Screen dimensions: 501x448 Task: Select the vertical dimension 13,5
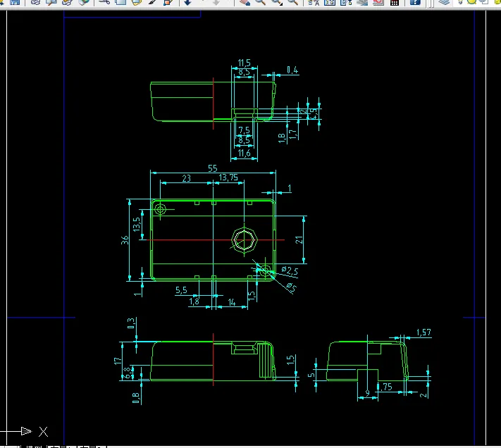[137, 225]
